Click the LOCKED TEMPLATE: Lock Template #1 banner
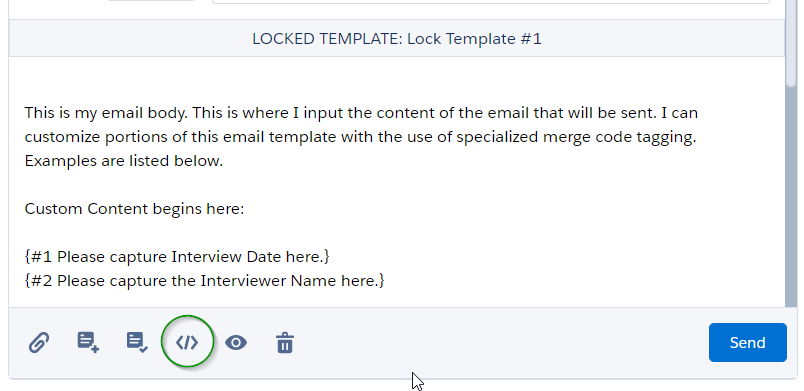The width and height of the screenshot is (804, 391). tap(397, 38)
